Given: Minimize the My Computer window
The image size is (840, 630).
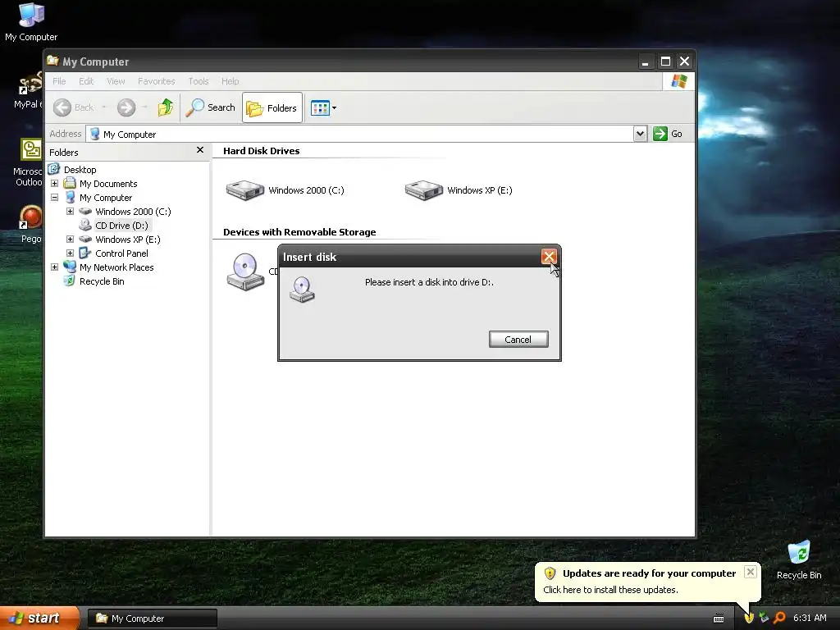Looking at the screenshot, I should 646,62.
